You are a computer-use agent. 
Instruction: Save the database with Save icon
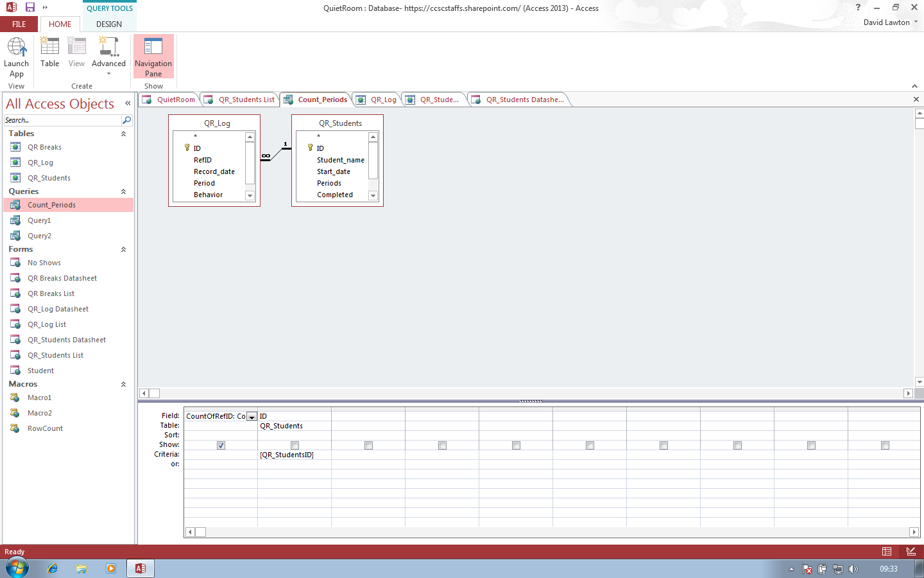click(30, 7)
